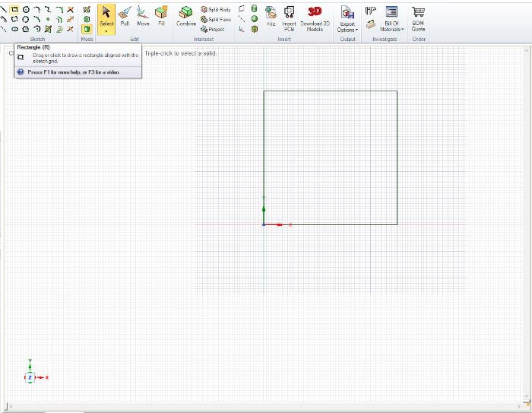Click the horizontal scrollbar right arrow
The image size is (532, 413).
click(x=519, y=406)
